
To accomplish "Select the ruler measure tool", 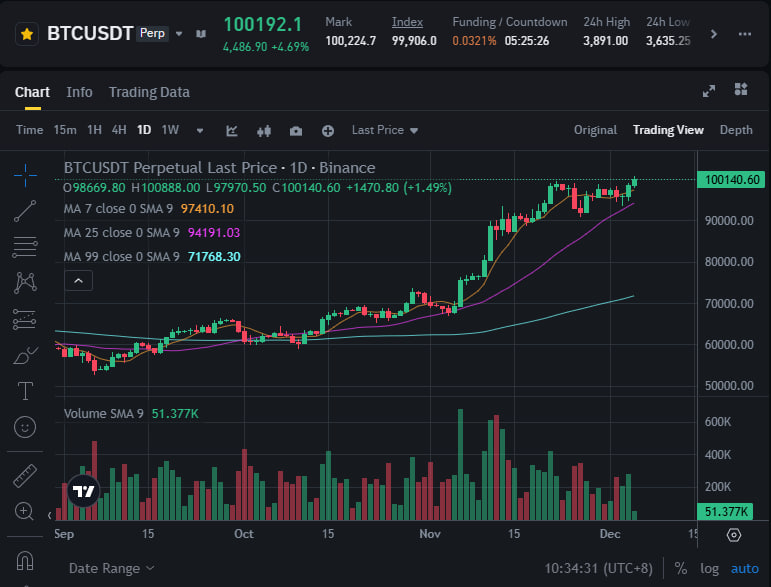I will (x=25, y=475).
